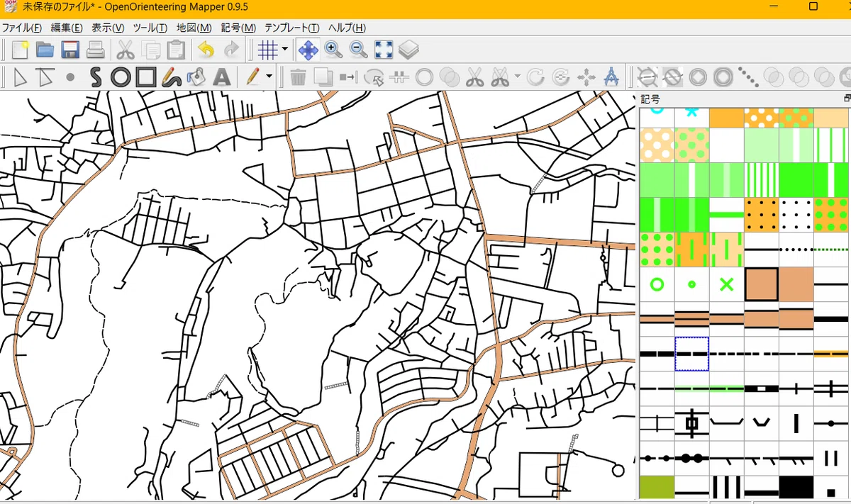
Task: Show the whole map
Action: click(x=384, y=50)
